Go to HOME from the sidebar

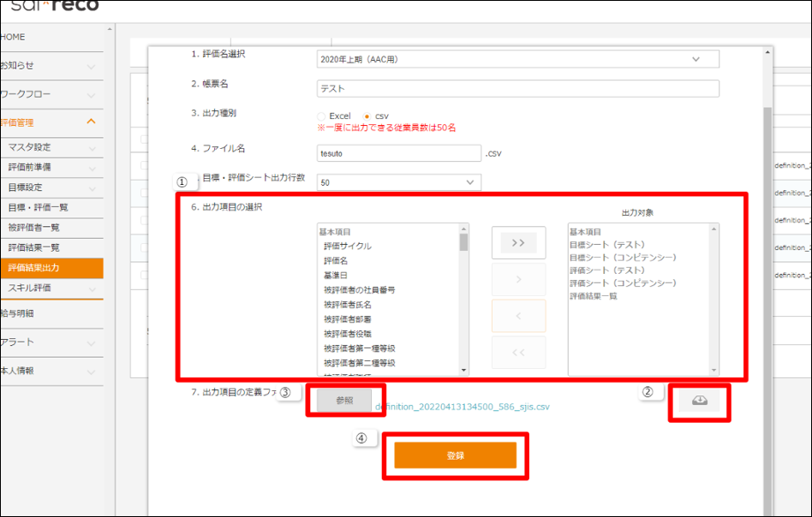(x=17, y=36)
